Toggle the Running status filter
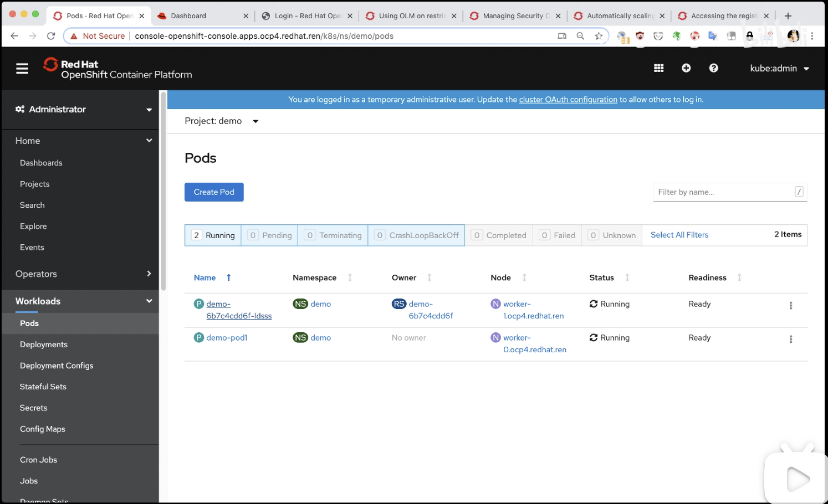 coord(213,235)
